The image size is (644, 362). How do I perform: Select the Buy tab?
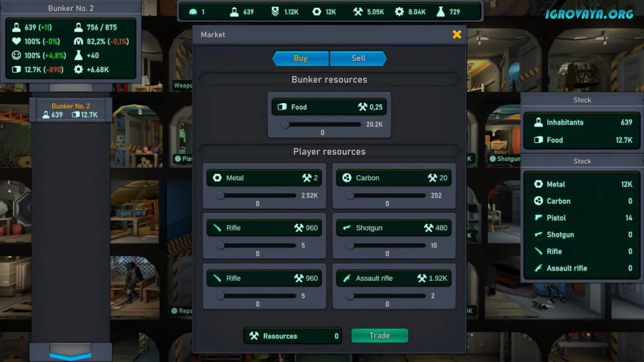[300, 59]
